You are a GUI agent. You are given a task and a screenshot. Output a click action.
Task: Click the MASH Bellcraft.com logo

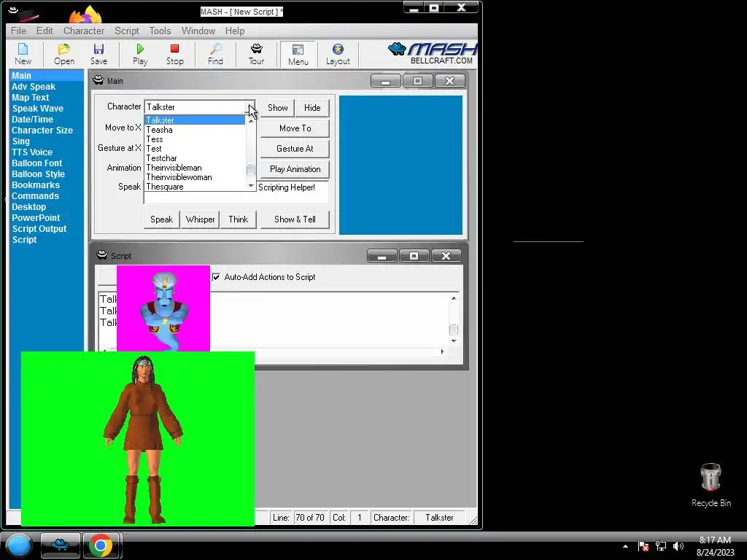(432, 53)
